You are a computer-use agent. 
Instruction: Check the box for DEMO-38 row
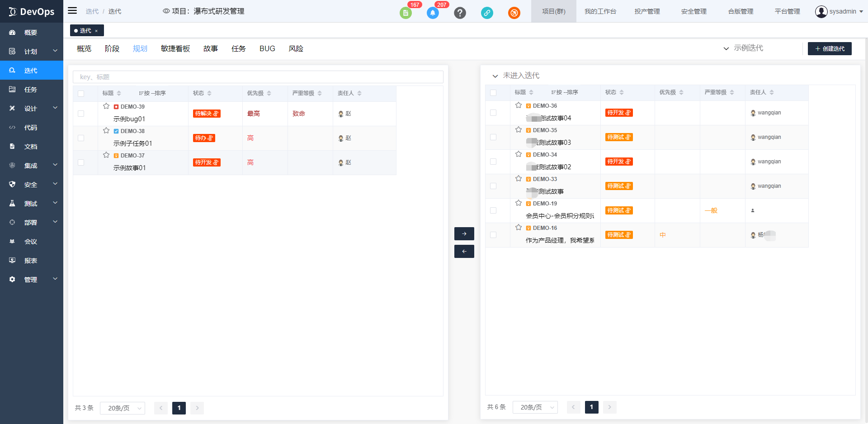(x=81, y=138)
